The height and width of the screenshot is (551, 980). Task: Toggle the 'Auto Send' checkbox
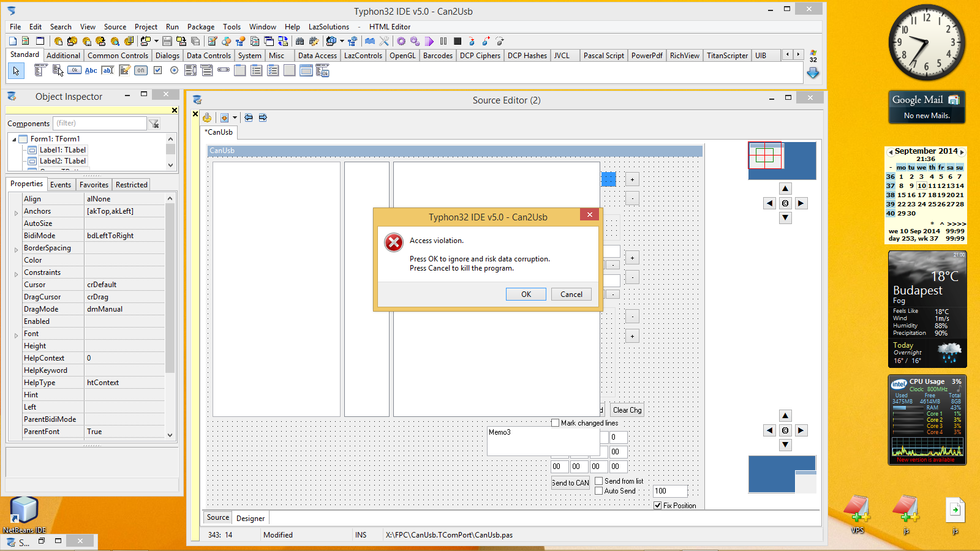pos(599,491)
